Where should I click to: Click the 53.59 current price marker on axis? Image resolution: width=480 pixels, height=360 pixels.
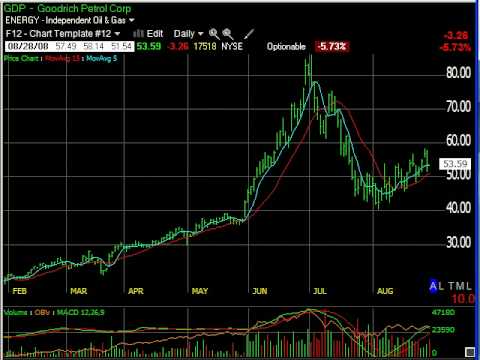pos(455,164)
